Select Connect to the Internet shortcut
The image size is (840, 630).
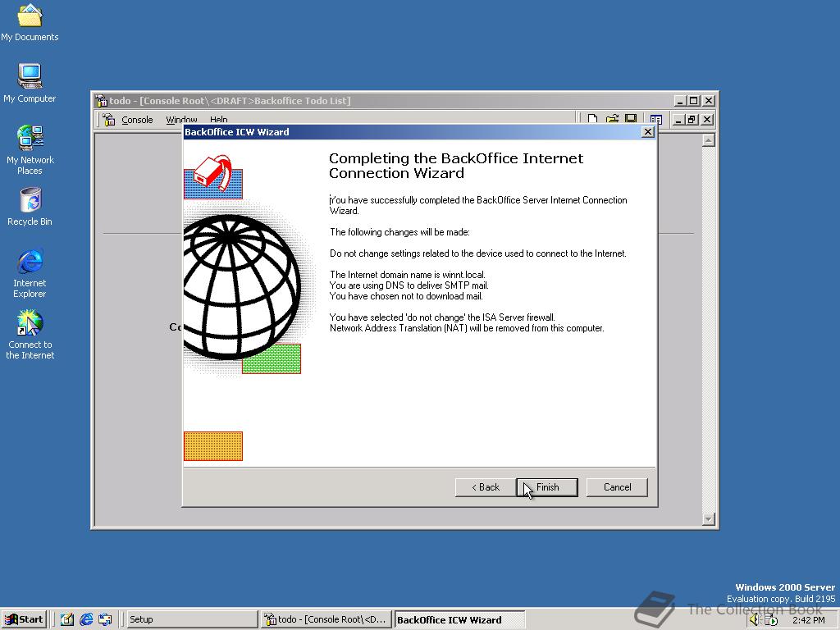[x=30, y=335]
